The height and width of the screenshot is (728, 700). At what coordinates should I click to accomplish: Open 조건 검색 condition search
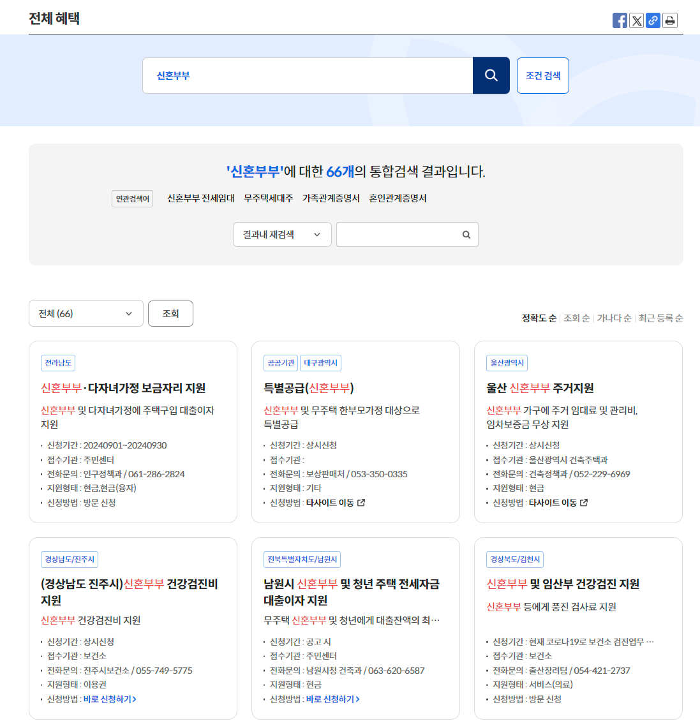(x=542, y=76)
